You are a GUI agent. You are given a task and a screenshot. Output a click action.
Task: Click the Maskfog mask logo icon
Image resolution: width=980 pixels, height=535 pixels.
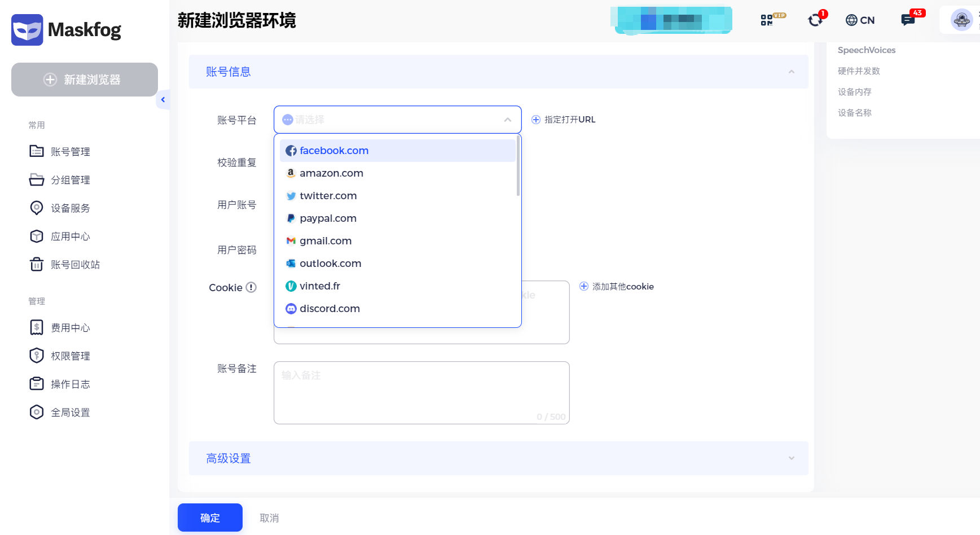click(x=27, y=30)
